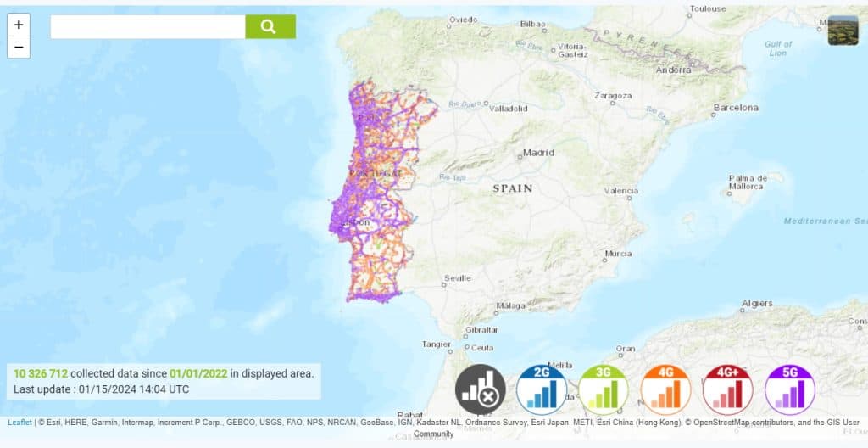This screenshot has height=448, width=868.
Task: Click the Mediterranean Sea label
Action: 826,221
